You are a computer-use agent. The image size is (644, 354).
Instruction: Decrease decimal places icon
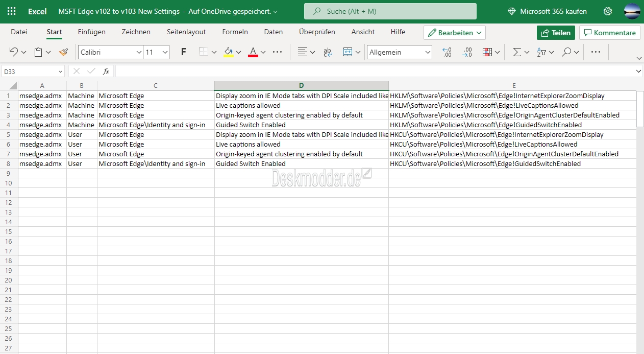(x=447, y=52)
